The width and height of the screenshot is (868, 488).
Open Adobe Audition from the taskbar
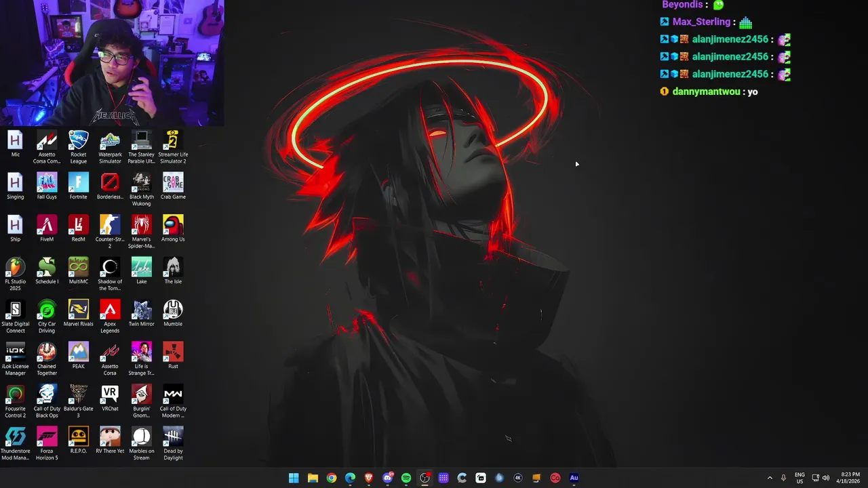pyautogui.click(x=574, y=478)
